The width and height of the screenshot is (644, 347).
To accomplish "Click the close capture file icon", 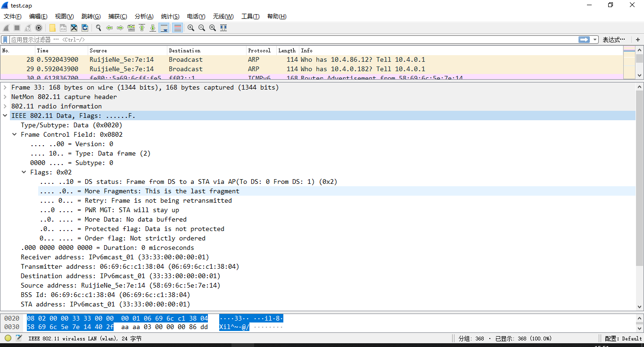I will coord(74,27).
